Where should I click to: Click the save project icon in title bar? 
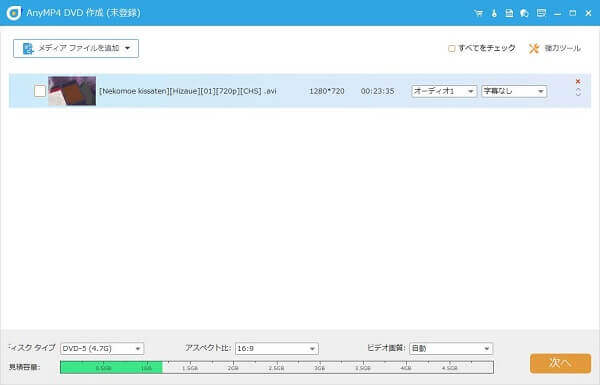(509, 13)
